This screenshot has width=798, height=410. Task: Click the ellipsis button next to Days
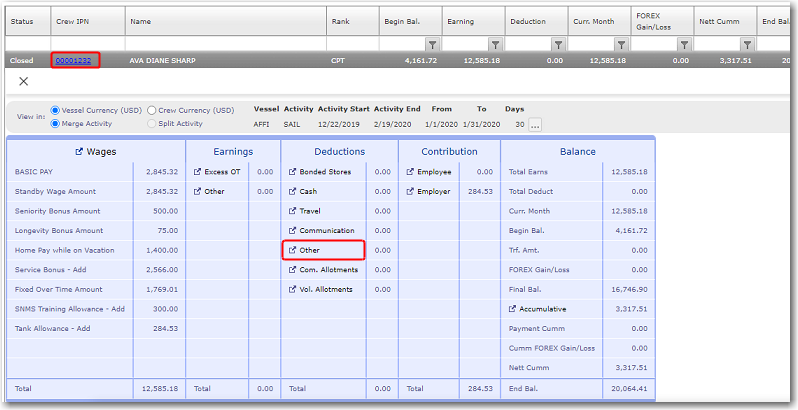click(x=535, y=124)
